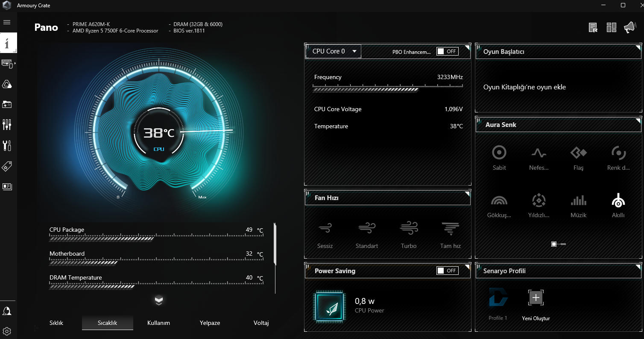Click the Senaryo Profili panel corner triangle

pos(638,266)
